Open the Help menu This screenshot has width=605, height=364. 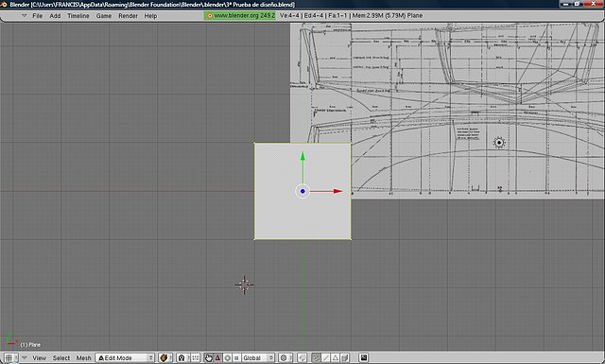pyautogui.click(x=150, y=16)
